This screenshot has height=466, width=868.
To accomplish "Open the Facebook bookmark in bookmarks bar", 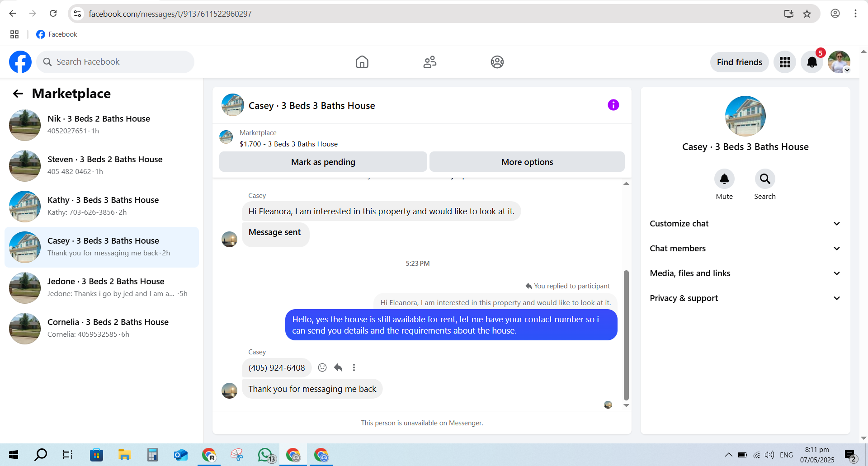I will (57, 34).
